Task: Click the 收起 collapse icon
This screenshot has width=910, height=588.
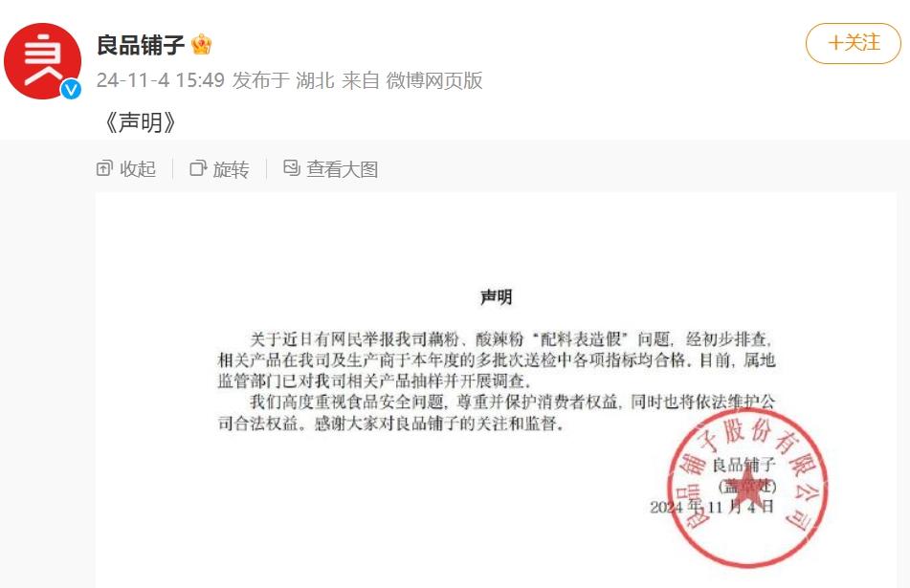Action: click(104, 168)
